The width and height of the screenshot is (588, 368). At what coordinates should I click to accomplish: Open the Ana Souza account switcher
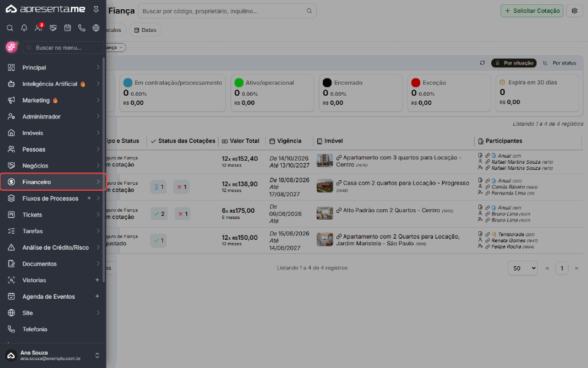[x=53, y=355]
